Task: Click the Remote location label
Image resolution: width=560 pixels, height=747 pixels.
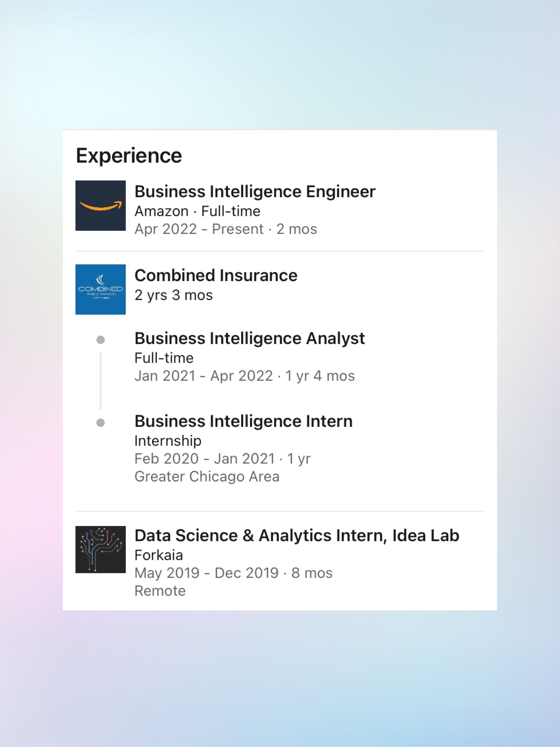Action: 160,591
